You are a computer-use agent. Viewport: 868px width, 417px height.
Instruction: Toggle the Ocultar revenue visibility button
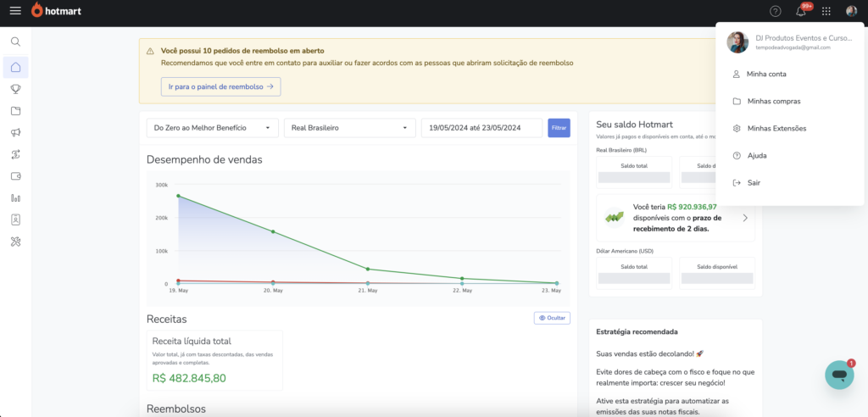(x=552, y=318)
